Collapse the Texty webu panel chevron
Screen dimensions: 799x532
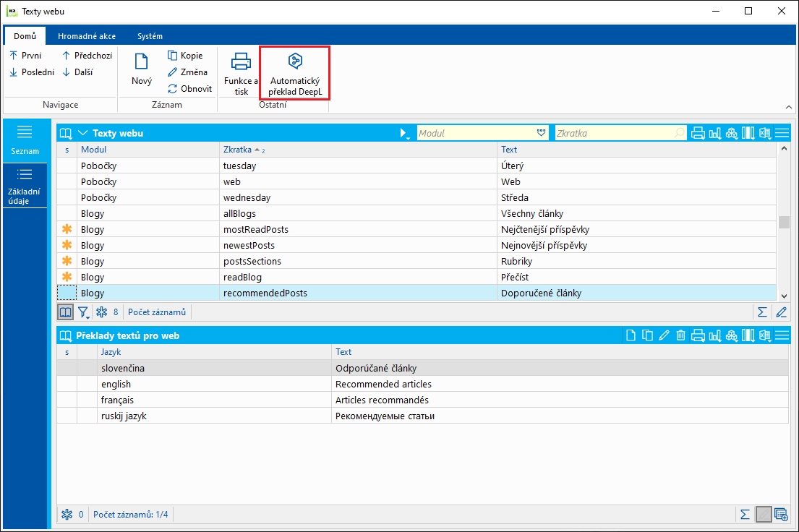(x=82, y=133)
